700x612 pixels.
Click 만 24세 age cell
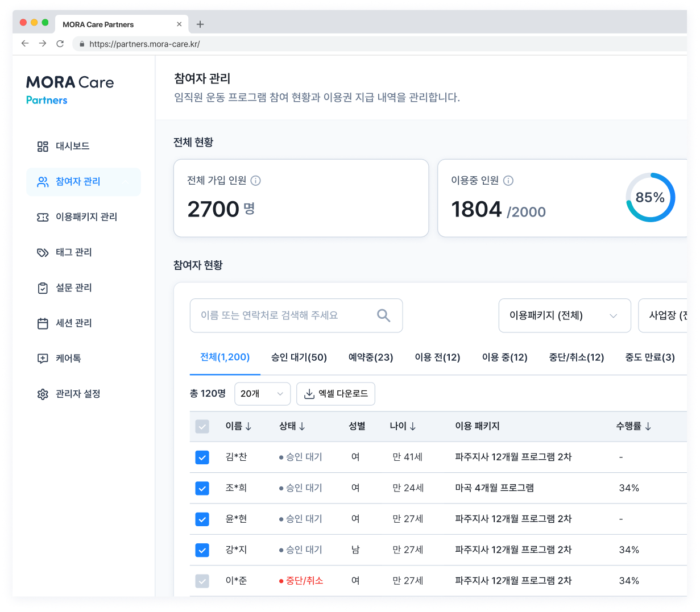point(408,488)
